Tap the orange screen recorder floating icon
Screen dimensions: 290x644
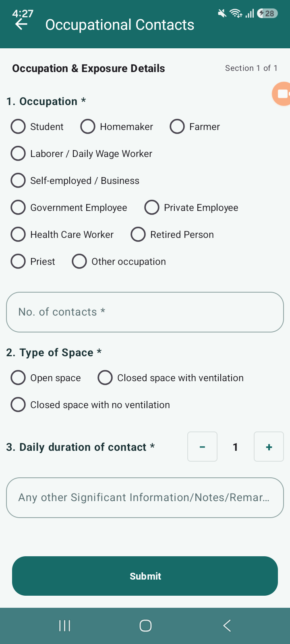coord(282,94)
